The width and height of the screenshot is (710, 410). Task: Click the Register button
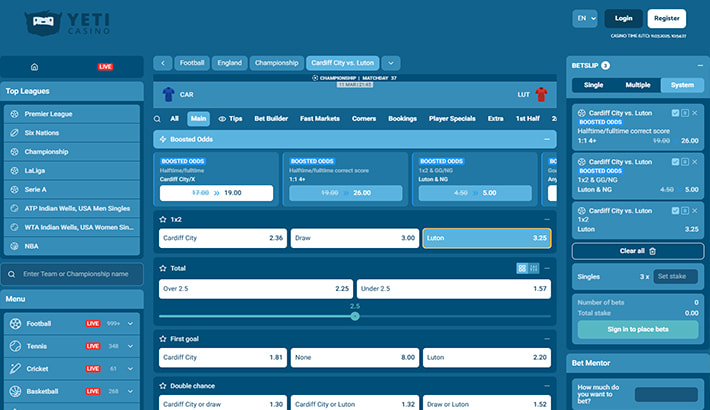pos(667,19)
